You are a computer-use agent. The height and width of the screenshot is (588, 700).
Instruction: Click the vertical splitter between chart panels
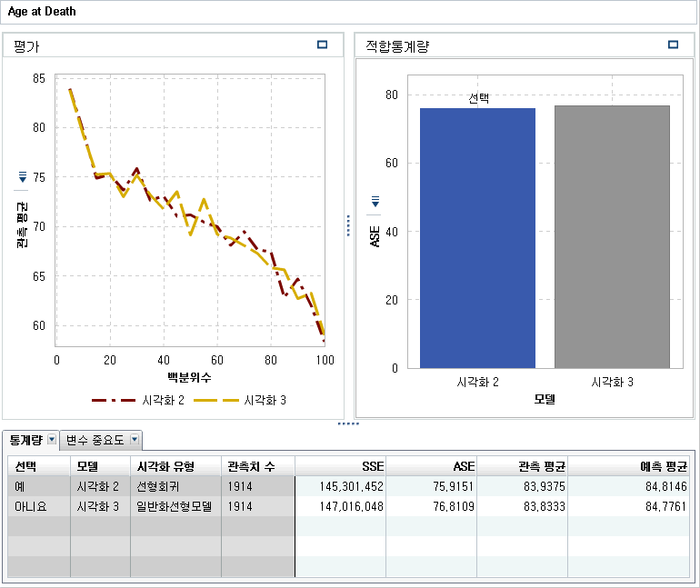pos(348,225)
